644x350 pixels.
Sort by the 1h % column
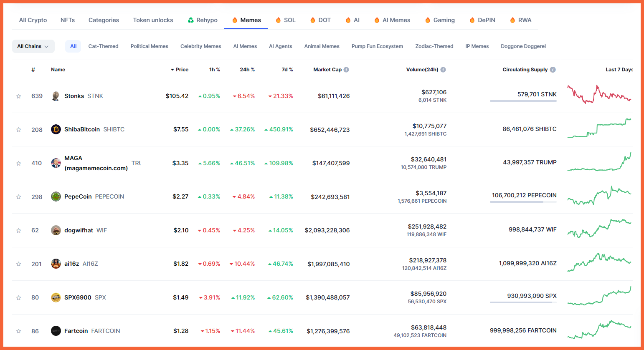(x=215, y=70)
